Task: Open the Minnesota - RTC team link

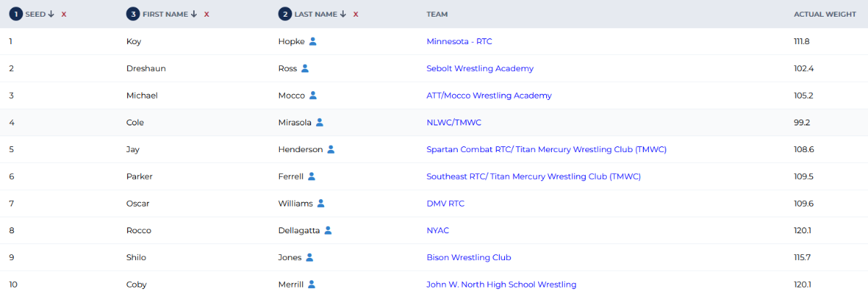Action: pyautogui.click(x=459, y=41)
